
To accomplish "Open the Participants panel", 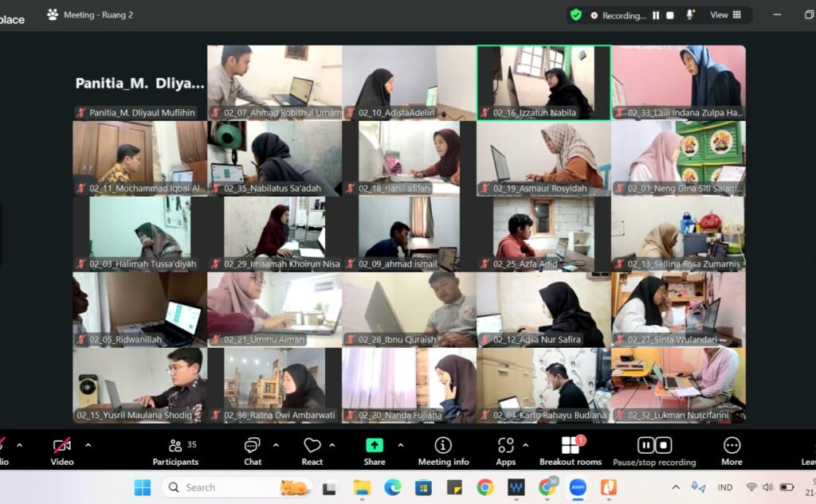I will point(175,451).
